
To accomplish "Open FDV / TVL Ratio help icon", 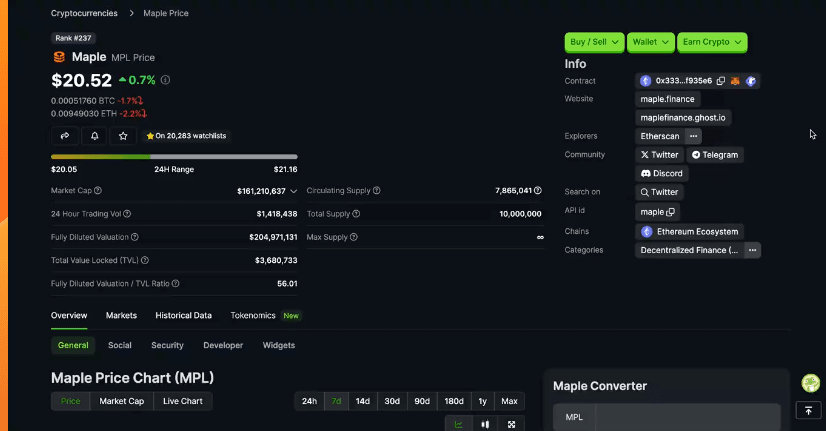I will tap(175, 283).
